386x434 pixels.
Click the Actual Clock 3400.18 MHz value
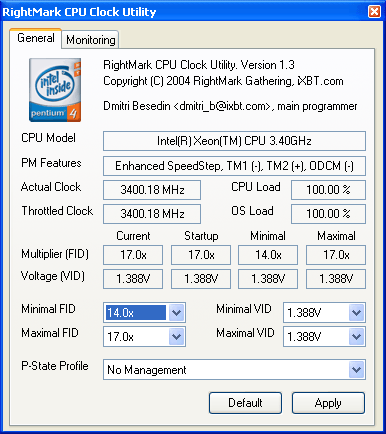click(152, 190)
